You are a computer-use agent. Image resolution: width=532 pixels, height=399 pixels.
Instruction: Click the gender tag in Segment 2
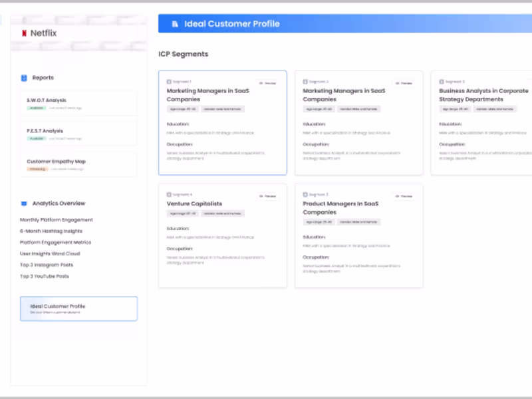pos(358,109)
